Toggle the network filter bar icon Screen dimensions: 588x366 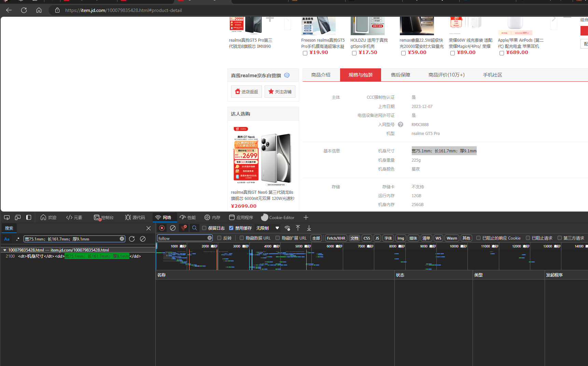tap(184, 228)
